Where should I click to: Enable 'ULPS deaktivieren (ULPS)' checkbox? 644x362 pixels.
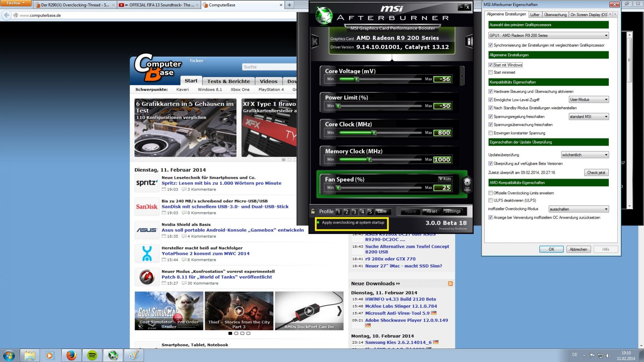pos(490,201)
